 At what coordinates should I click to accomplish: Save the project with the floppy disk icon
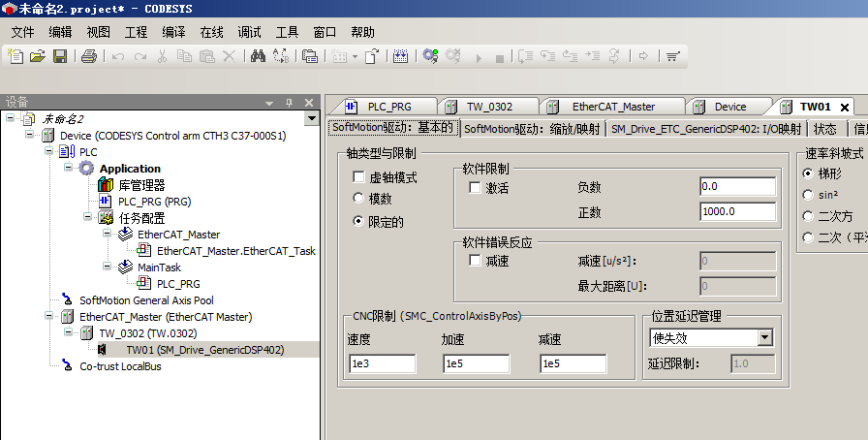(60, 56)
